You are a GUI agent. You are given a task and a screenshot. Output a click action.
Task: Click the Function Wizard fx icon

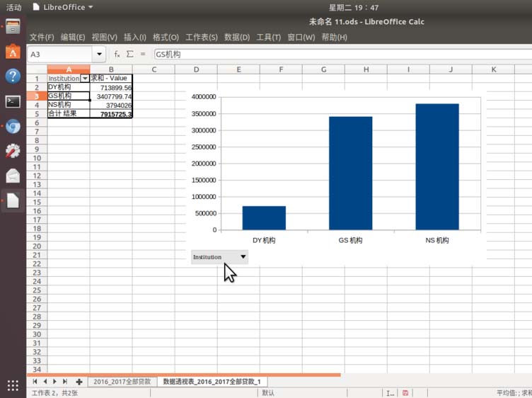[x=117, y=54]
